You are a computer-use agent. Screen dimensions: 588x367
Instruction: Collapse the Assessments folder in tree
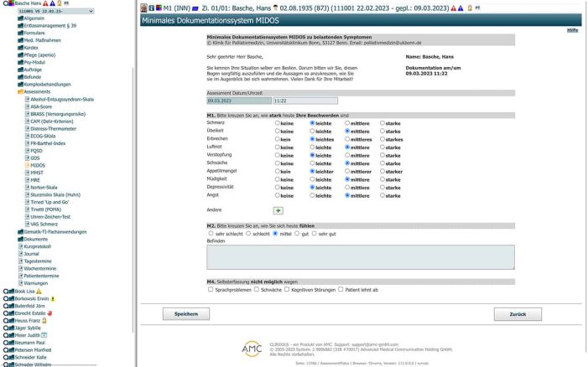point(21,91)
